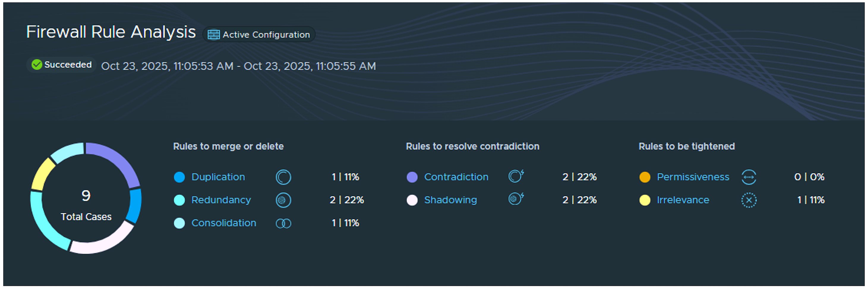Click the Duplication rule icon
Viewport: 868px width, 289px height.
click(x=283, y=177)
